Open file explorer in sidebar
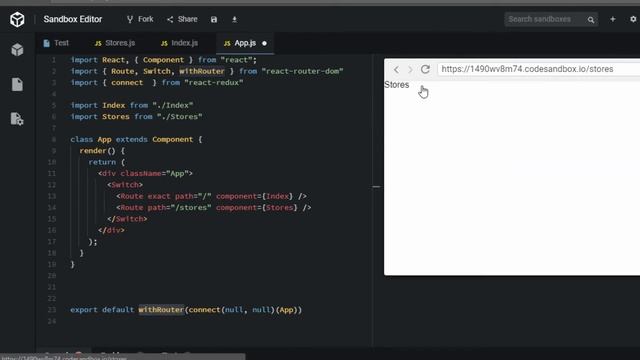The width and height of the screenshot is (640, 360). click(17, 84)
